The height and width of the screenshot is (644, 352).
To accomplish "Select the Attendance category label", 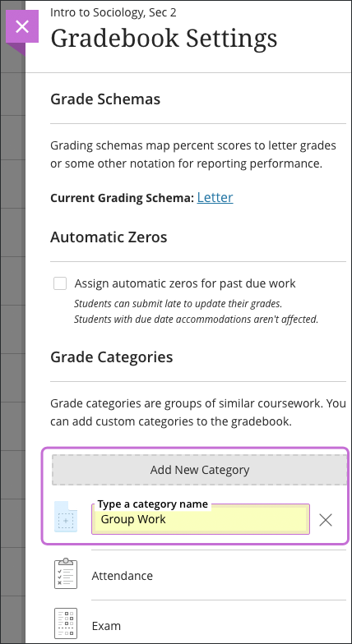I will click(x=122, y=575).
